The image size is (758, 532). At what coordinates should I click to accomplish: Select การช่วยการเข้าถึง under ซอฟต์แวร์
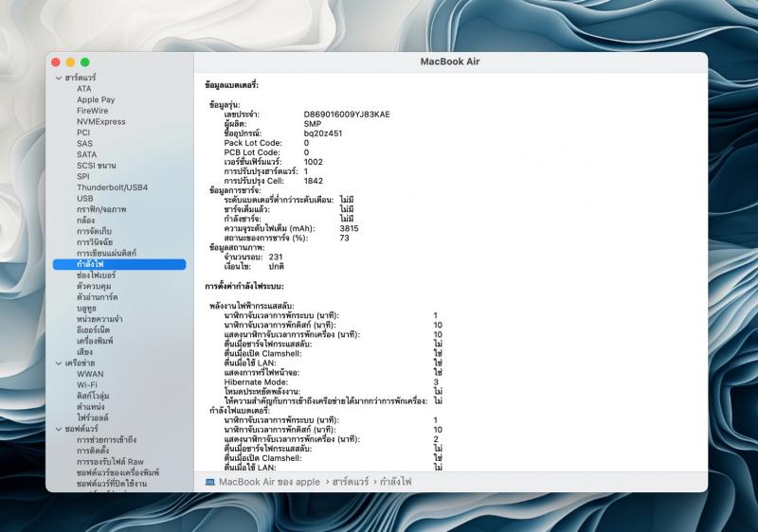(106, 440)
